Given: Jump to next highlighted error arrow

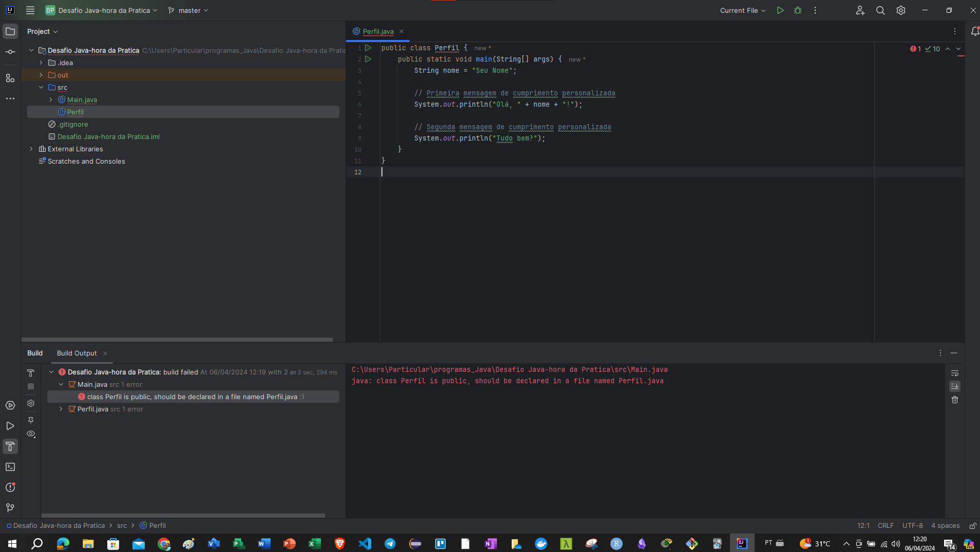Looking at the screenshot, I should click(958, 49).
